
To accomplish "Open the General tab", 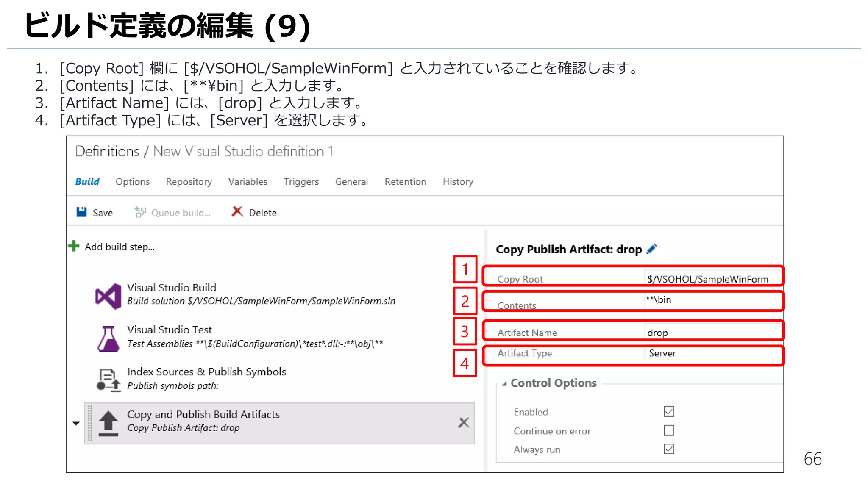I will pos(351,181).
